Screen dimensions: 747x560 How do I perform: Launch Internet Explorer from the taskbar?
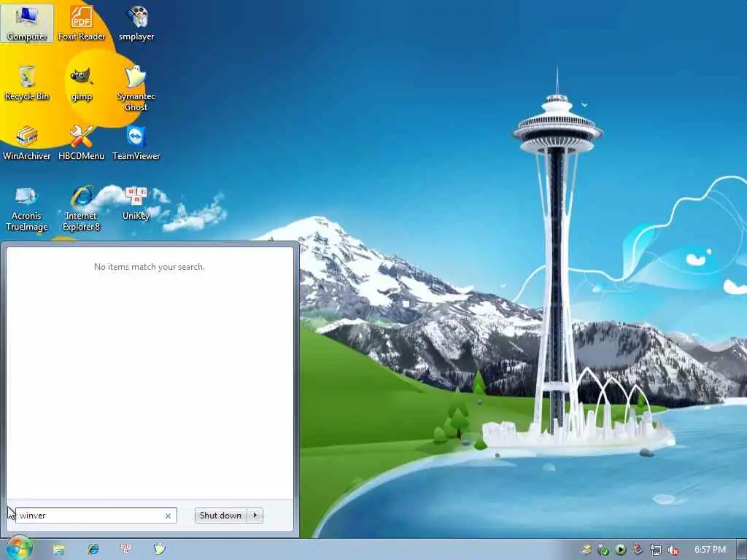pos(93,550)
